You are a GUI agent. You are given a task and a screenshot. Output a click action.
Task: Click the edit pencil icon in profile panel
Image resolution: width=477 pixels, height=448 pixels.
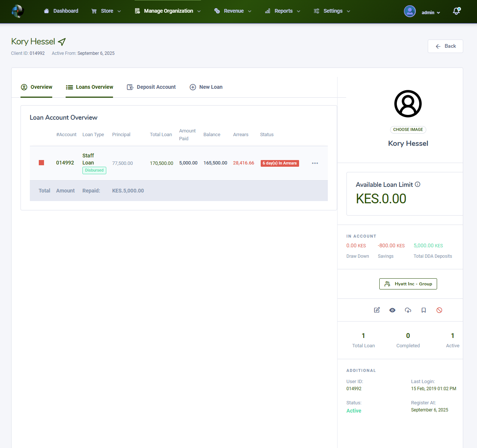point(377,310)
